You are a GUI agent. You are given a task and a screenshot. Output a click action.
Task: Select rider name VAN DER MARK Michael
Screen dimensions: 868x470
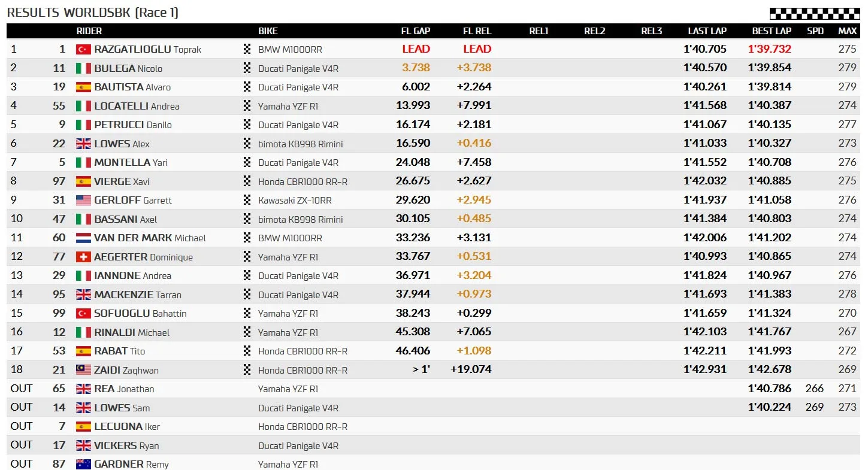[150, 238]
